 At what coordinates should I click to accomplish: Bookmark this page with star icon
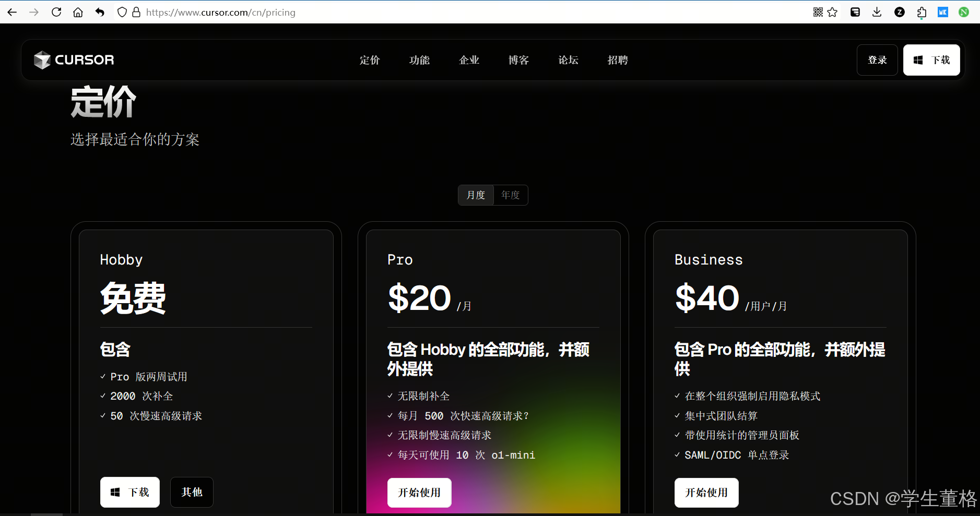[833, 12]
